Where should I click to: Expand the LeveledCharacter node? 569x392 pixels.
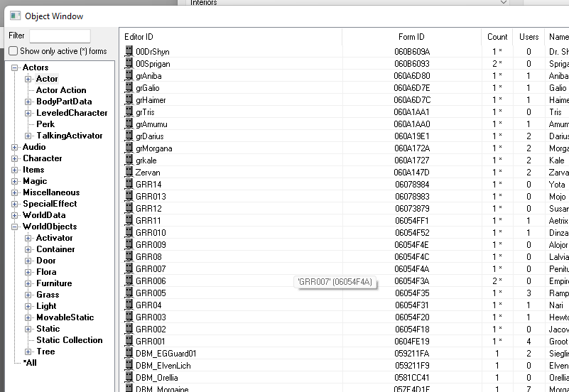click(28, 113)
